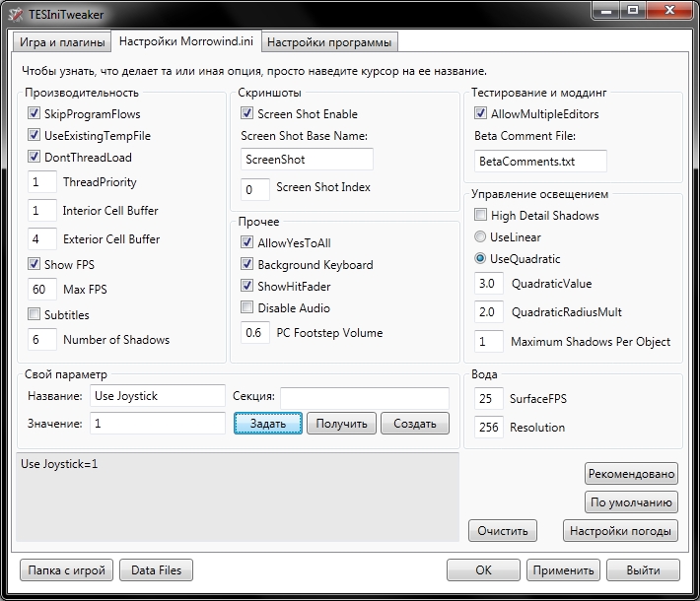The image size is (700, 601).
Task: Focus the Maximum Shadows Per Object field
Action: (488, 341)
